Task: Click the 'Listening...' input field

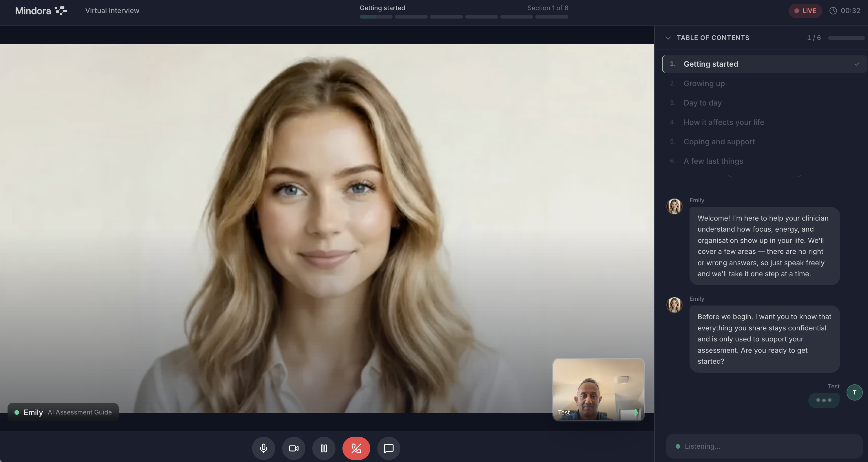Action: coord(764,446)
